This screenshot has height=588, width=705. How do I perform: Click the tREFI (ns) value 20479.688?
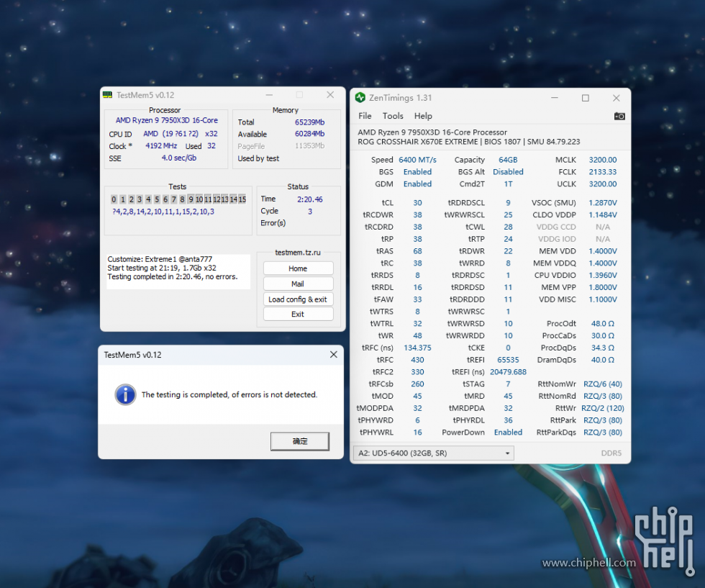pos(508,372)
